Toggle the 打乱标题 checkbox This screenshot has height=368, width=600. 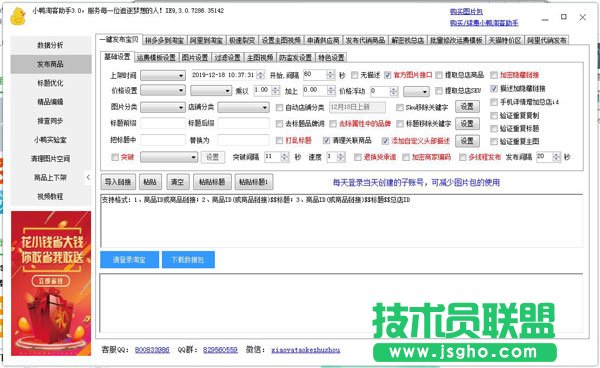coord(279,140)
